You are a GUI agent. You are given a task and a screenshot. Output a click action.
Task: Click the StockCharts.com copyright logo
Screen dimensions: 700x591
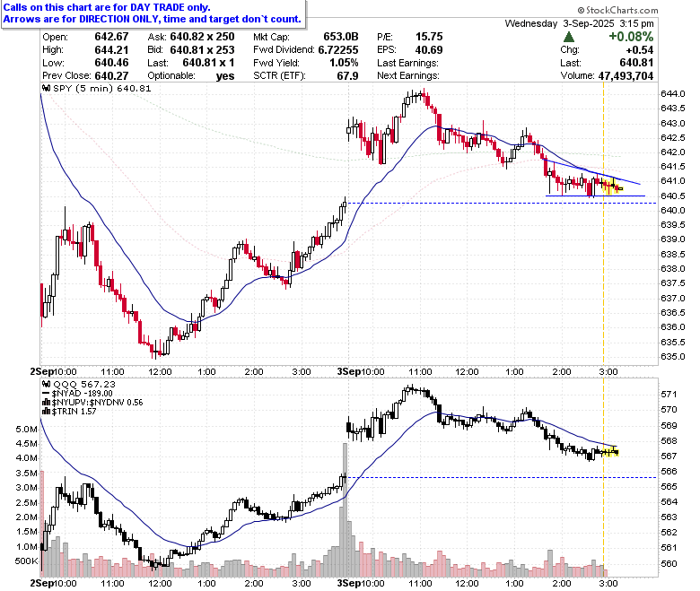click(x=617, y=10)
